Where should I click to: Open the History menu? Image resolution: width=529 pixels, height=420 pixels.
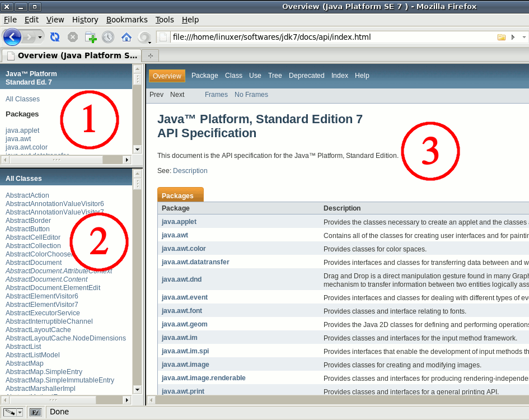85,20
